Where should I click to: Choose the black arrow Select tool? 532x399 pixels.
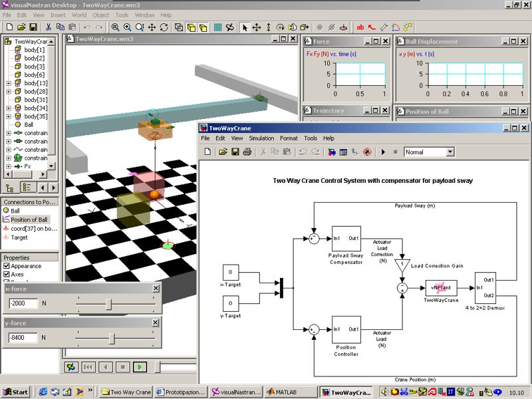pos(245,27)
